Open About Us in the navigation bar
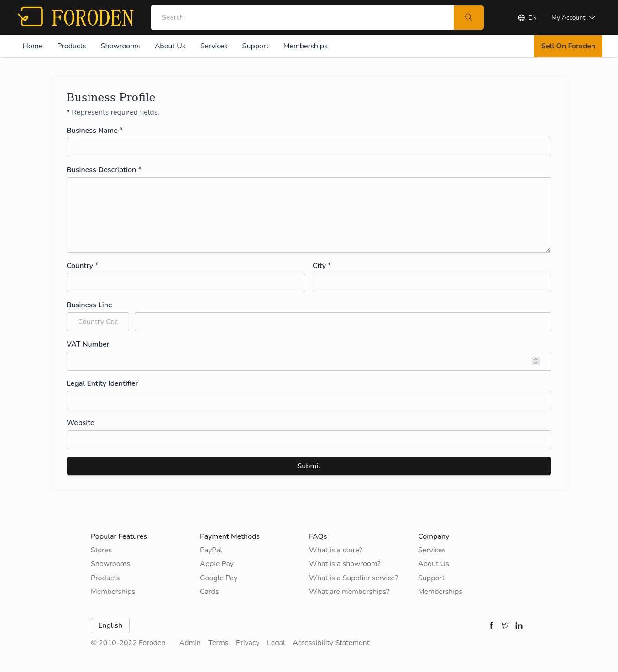This screenshot has height=672, width=618. tap(170, 46)
